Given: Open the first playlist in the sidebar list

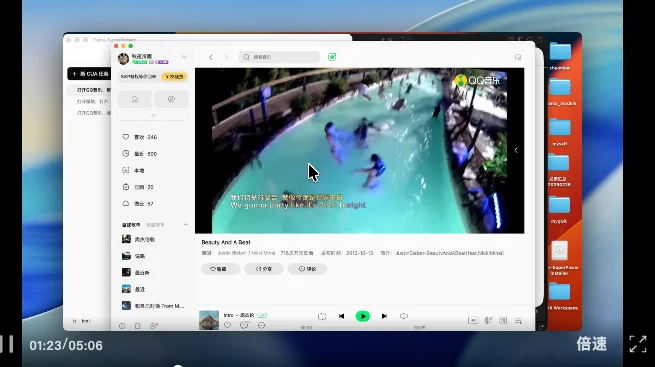Looking at the screenshot, I should pos(153,239).
